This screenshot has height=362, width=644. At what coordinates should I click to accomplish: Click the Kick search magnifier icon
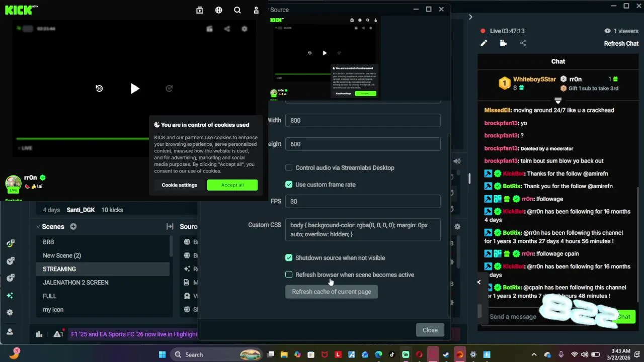[x=237, y=10]
